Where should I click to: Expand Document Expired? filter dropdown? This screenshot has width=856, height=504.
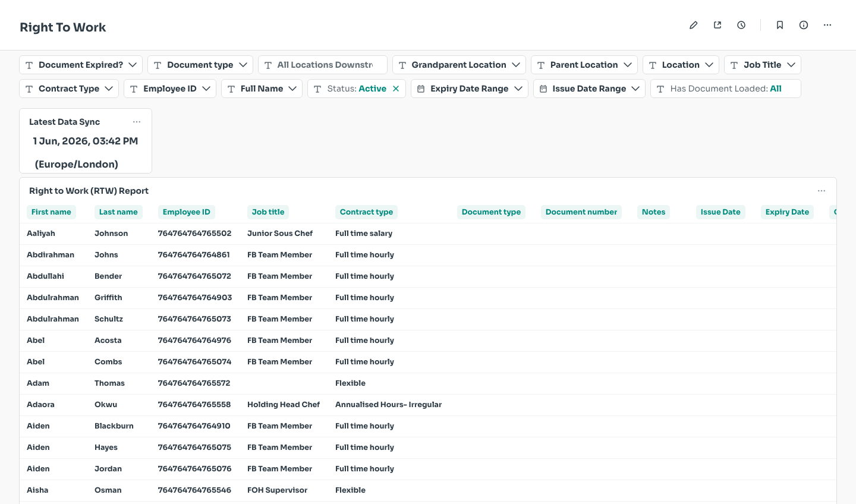point(81,65)
